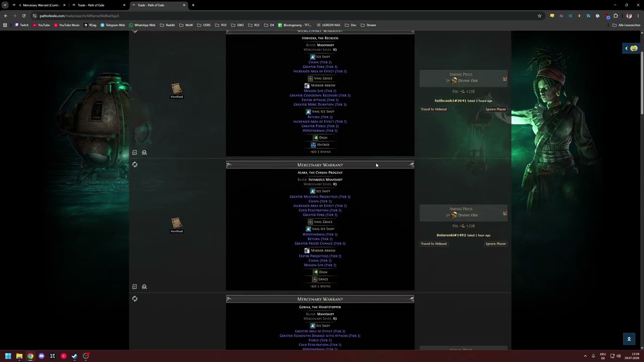Open YouTube bookmark
This screenshot has height=362, width=644.
point(41,25)
